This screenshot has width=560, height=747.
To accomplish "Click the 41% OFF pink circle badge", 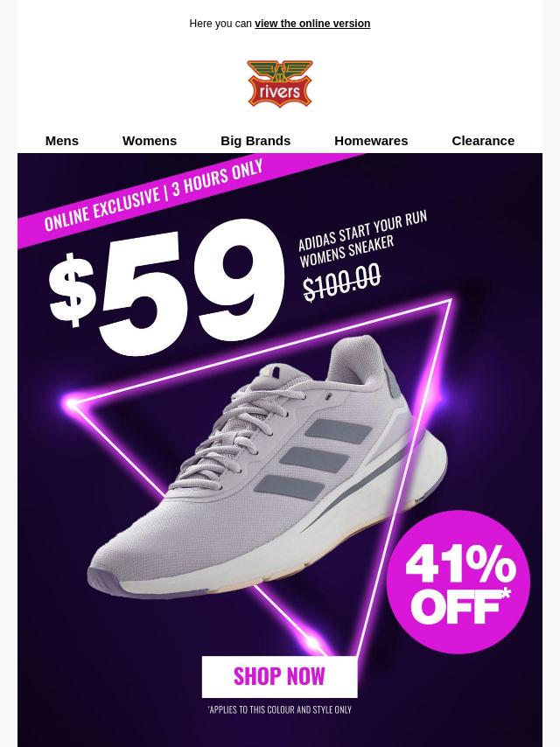I will click(x=458, y=582).
